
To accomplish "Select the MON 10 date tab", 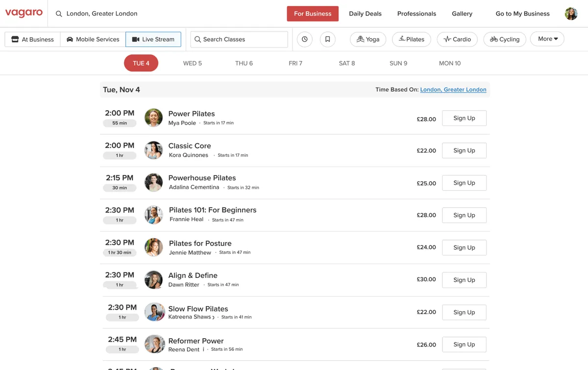I will tap(450, 63).
